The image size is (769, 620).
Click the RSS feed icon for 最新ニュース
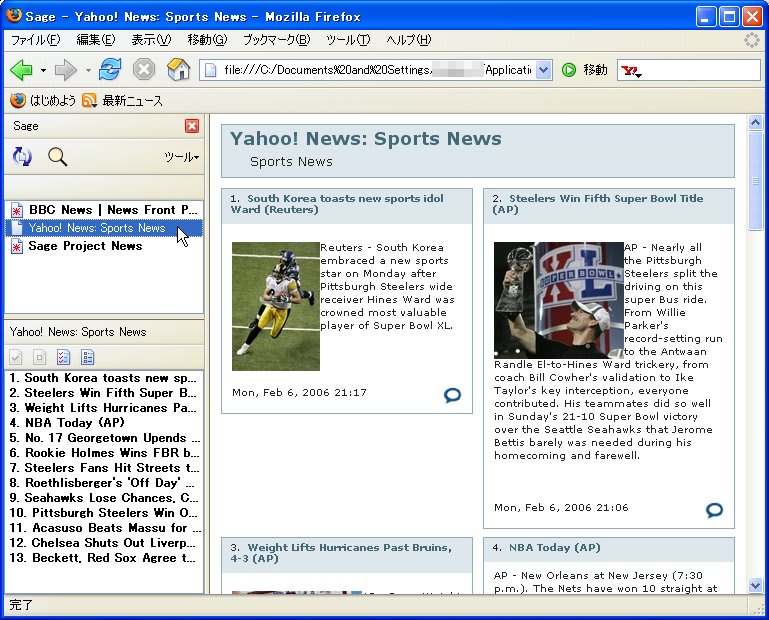[89, 101]
